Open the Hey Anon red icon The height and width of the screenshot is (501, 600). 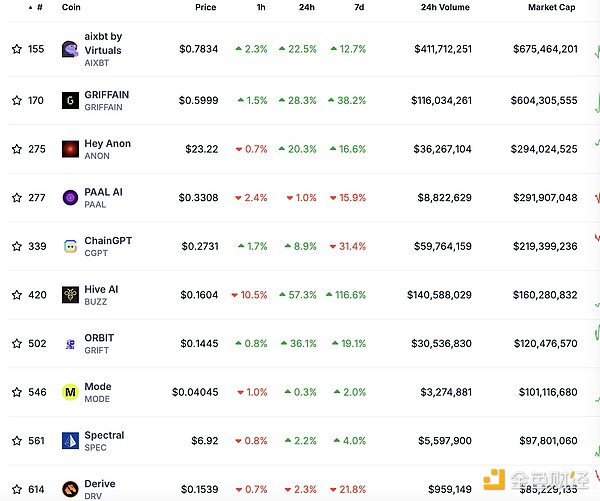click(x=70, y=149)
